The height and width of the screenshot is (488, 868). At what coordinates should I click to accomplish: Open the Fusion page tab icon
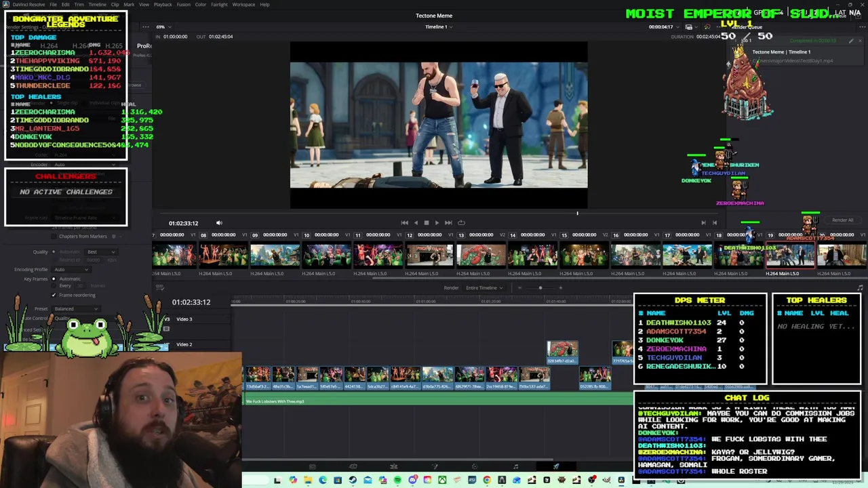pyautogui.click(x=435, y=466)
